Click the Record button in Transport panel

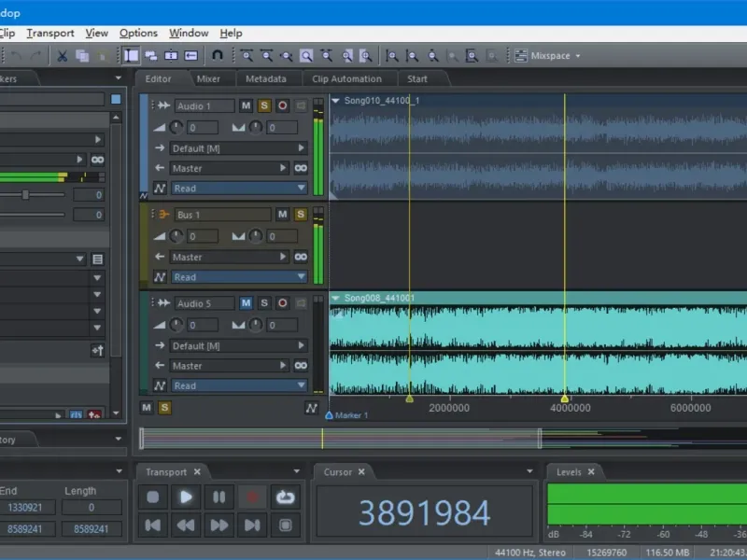tap(251, 497)
